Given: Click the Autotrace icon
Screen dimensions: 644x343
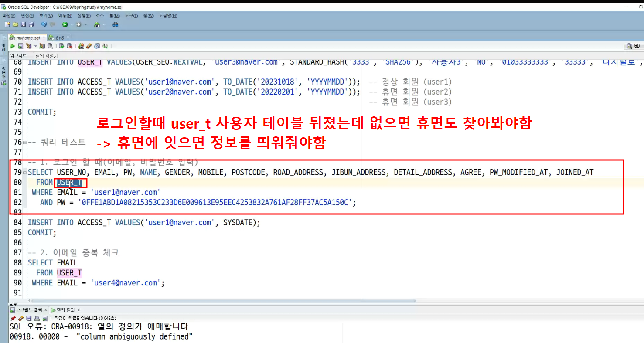Looking at the screenshot, I should point(42,46).
